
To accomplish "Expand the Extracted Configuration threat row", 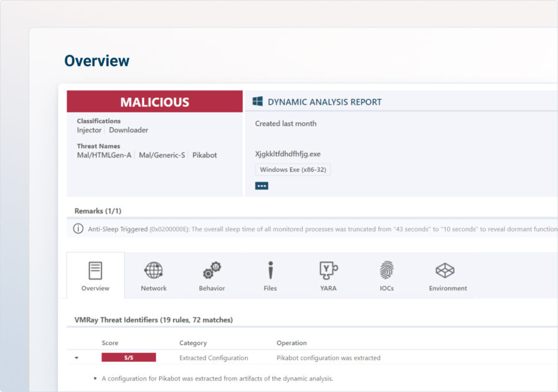I will [76, 358].
